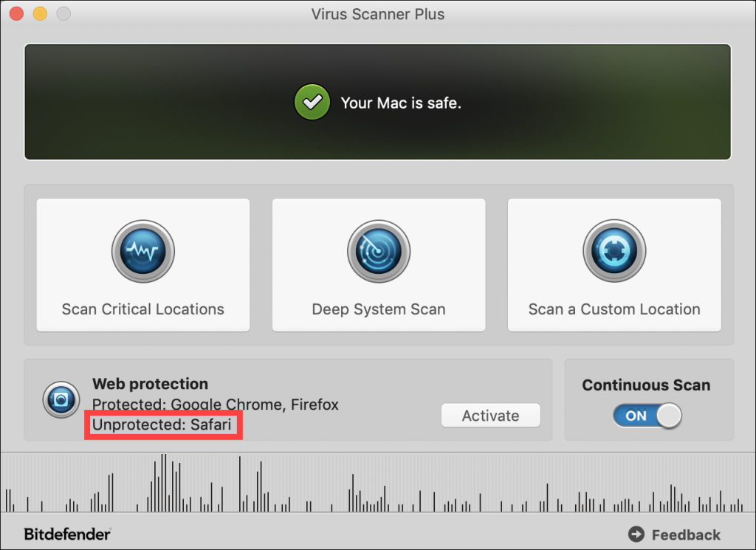Click the Bitdefender logo

(67, 534)
